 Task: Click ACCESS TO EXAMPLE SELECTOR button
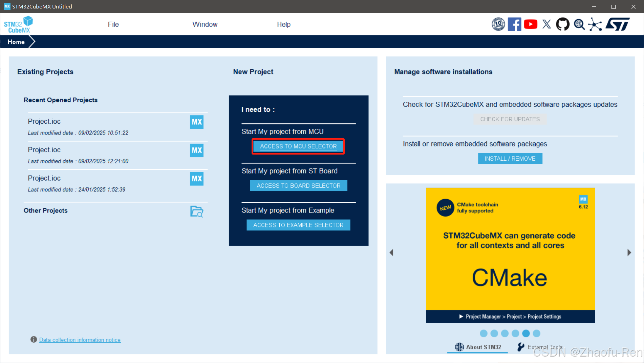[298, 225]
